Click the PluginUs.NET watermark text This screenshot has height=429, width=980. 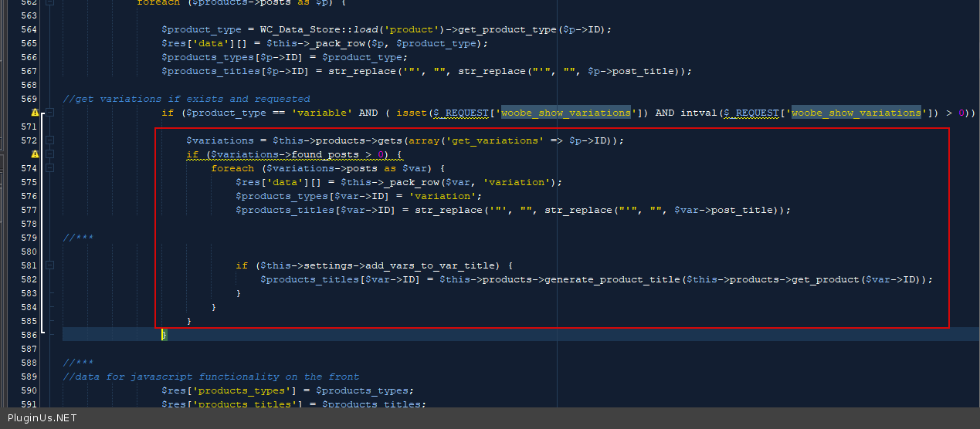(42, 418)
